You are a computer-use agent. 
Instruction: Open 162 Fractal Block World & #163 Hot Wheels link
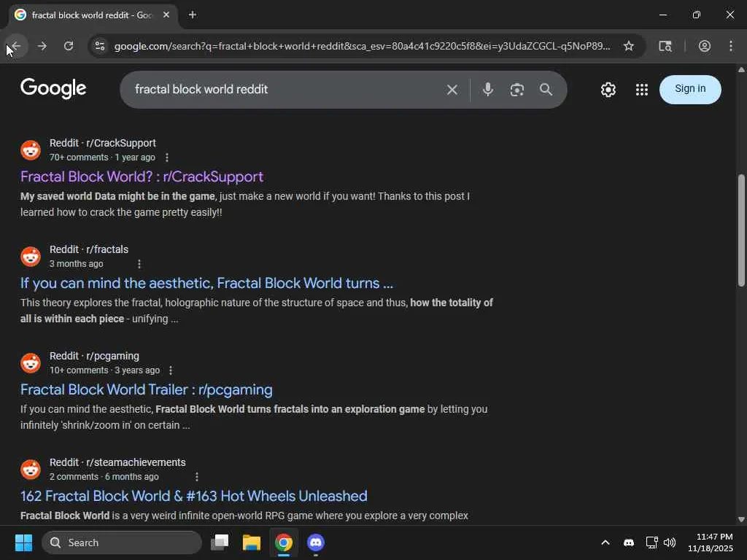point(194,496)
